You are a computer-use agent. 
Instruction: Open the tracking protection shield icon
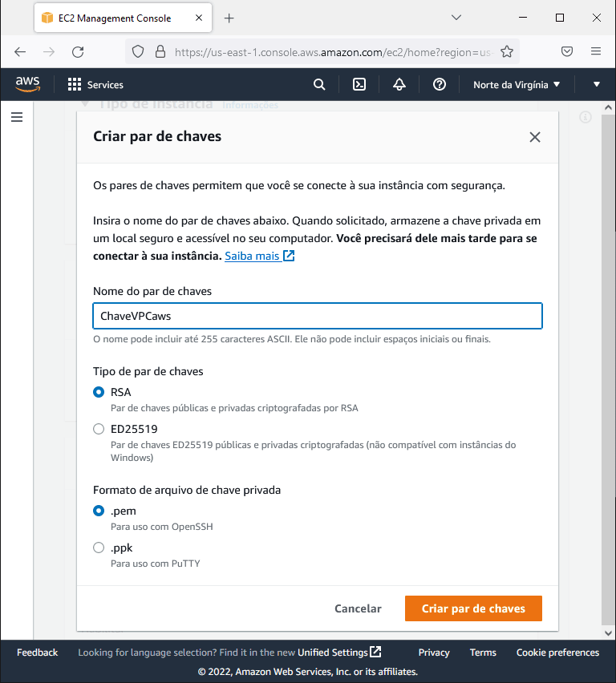138,52
